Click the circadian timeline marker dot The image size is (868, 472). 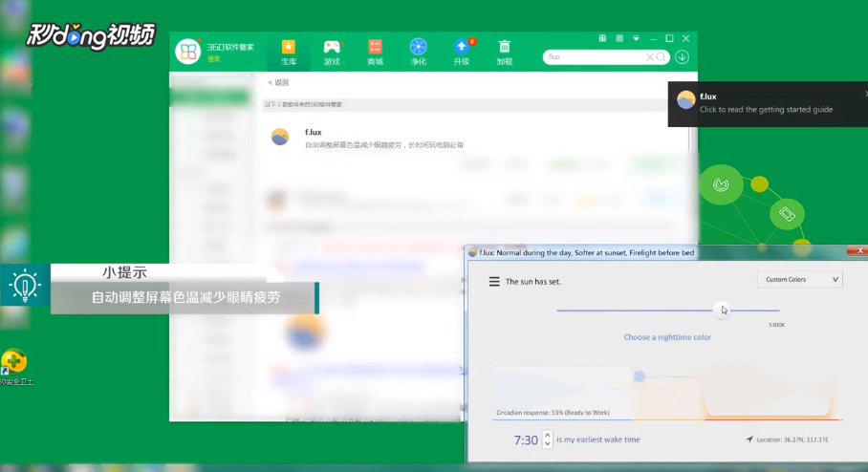pos(640,376)
